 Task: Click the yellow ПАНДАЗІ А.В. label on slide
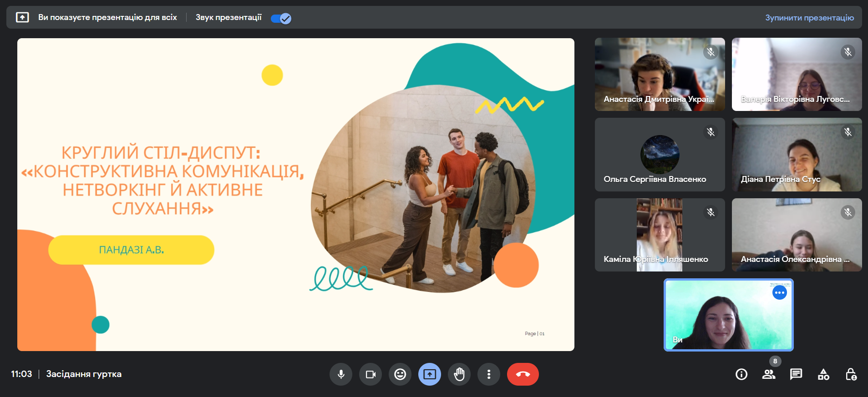pos(131,250)
